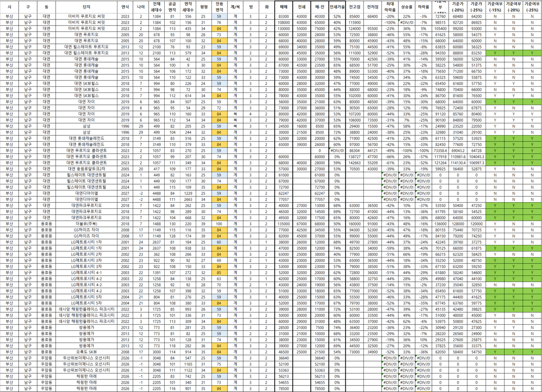Image resolution: width=542 pixels, height=392 pixels.
Task: Select the 오륙도 SK뷰 complex name cell
Action: 86,352
